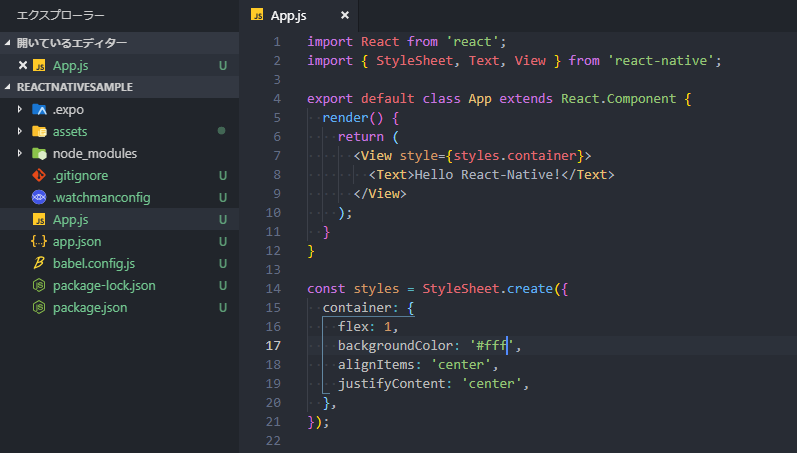797x453 pixels.
Task: Click line number 1 in the gutter
Action: (x=277, y=42)
